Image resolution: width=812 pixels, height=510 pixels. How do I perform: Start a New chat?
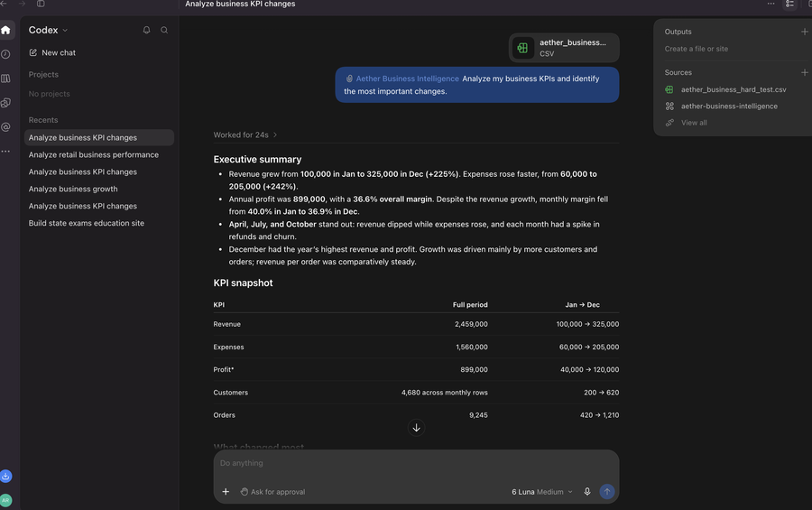52,52
